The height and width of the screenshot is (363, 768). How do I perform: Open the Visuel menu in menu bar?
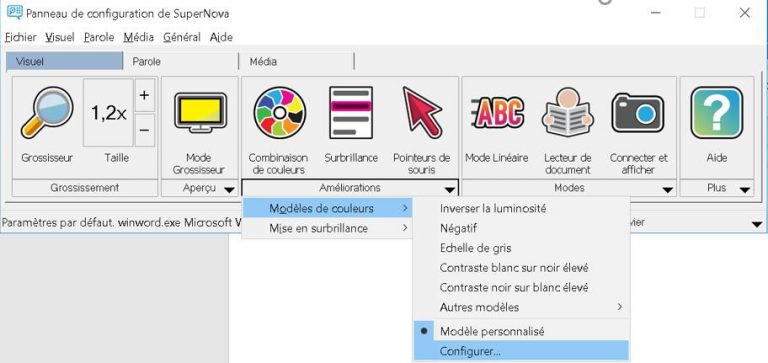(x=60, y=37)
